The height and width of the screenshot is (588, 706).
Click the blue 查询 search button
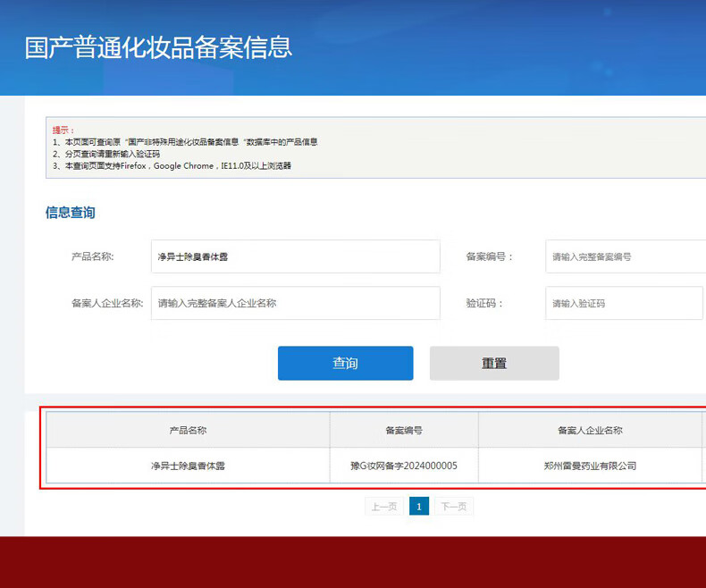point(345,364)
